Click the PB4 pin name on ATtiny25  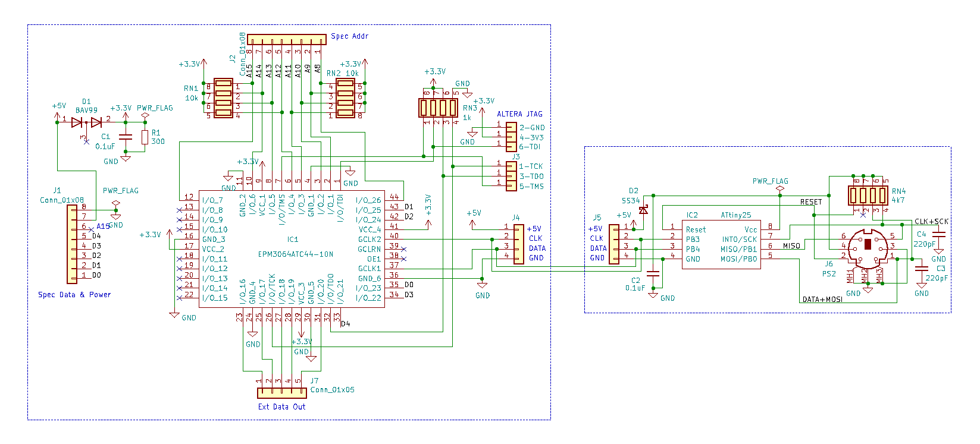pos(693,250)
